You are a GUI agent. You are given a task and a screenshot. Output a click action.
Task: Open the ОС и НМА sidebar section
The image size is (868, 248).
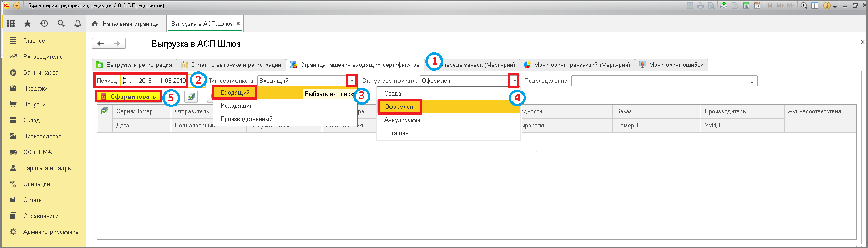click(x=44, y=152)
